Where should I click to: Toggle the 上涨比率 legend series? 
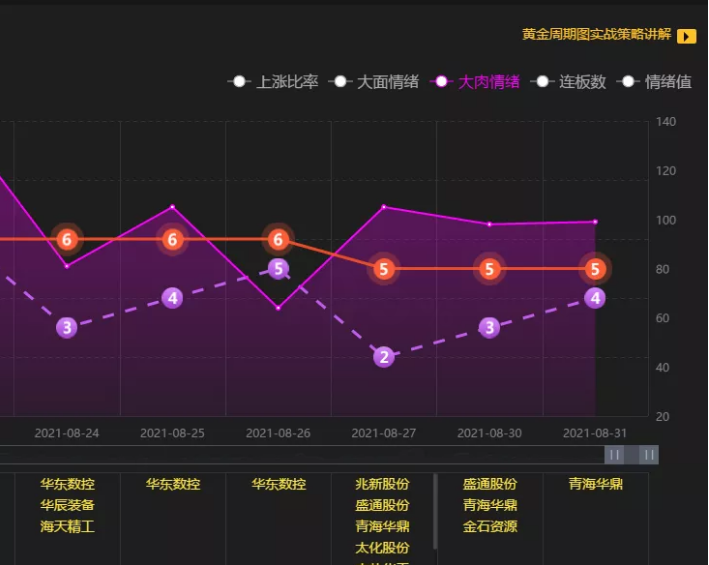pyautogui.click(x=273, y=82)
